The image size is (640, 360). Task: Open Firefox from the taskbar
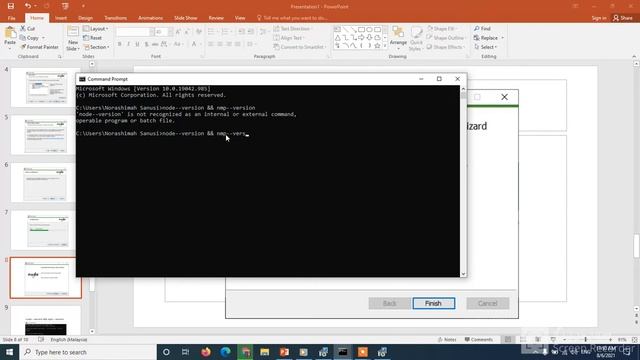(206, 352)
